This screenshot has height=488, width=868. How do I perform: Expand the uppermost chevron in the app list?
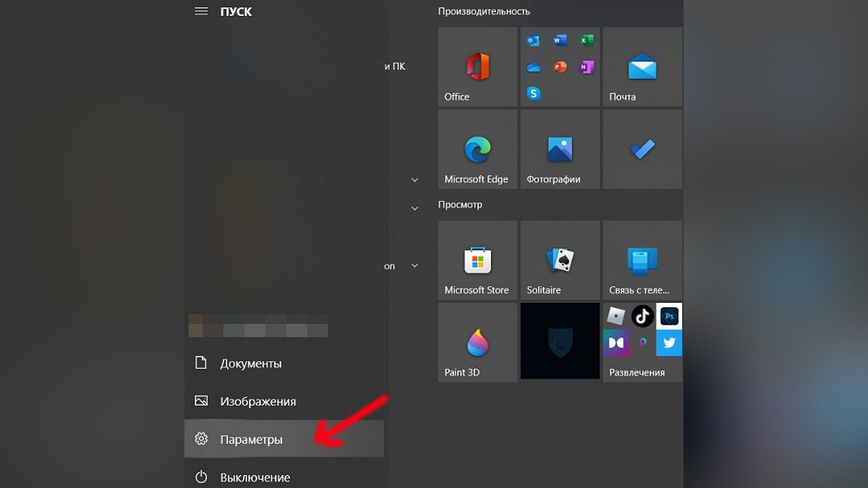coord(414,179)
